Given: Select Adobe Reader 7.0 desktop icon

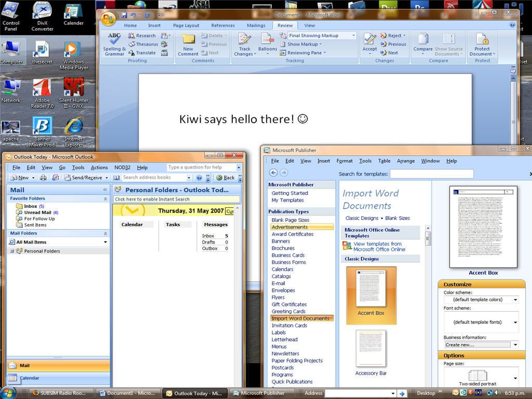Looking at the screenshot, I should point(42,94).
